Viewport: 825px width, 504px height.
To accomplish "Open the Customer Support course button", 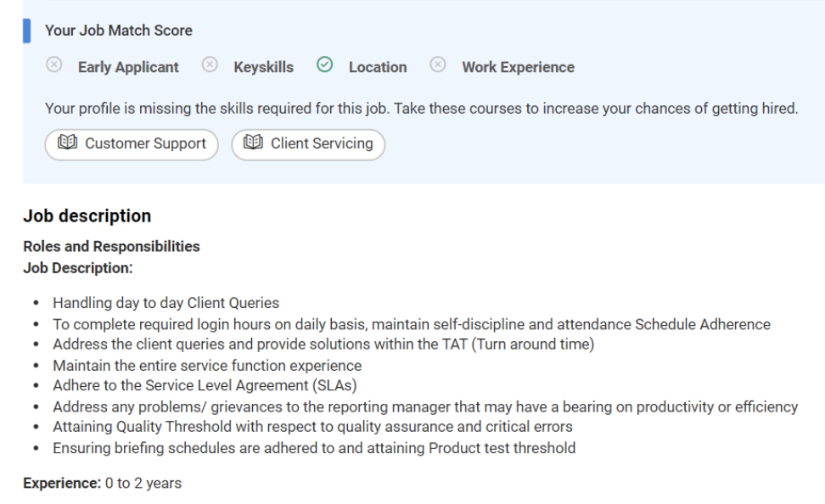I will click(132, 144).
